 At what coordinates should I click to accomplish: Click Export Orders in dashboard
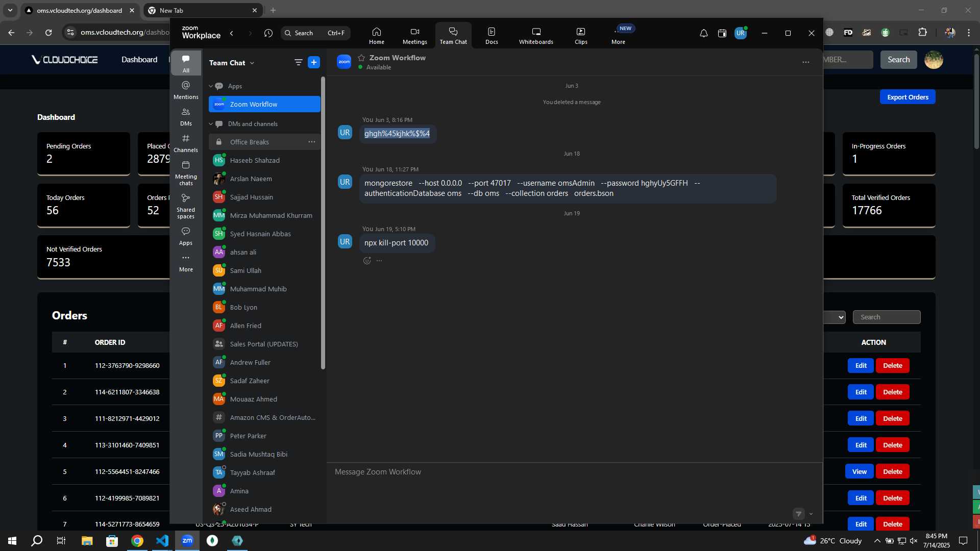point(908,97)
